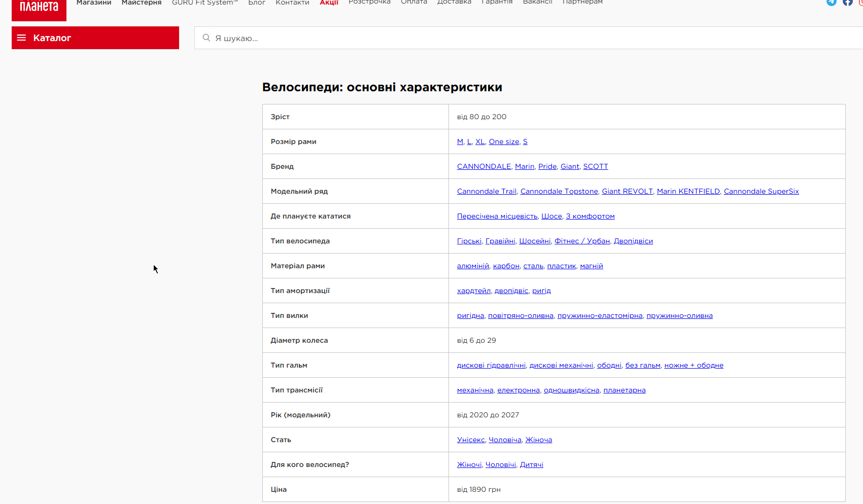Open the Фітнес / Урбан link
This screenshot has height=504, width=863.
582,241
